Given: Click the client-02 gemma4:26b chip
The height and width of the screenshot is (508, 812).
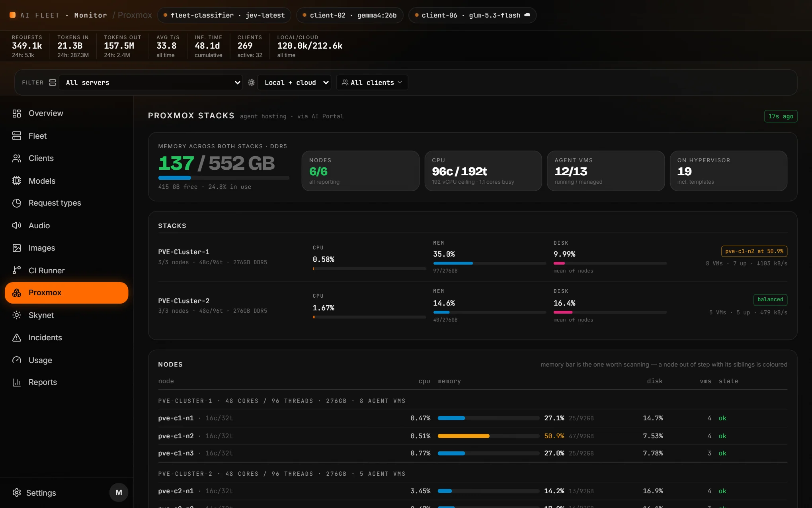Looking at the screenshot, I should point(349,15).
